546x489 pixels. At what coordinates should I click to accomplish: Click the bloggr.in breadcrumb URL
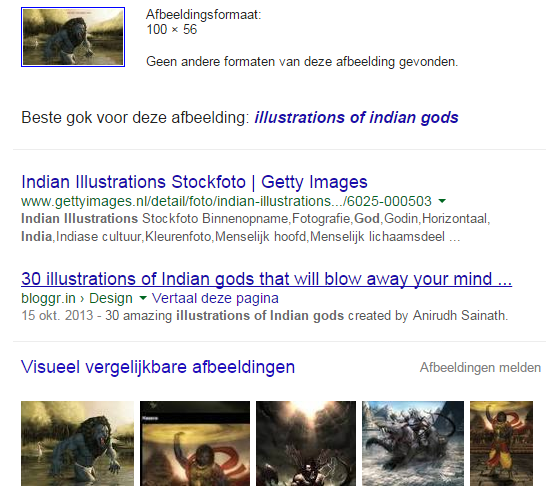[x=48, y=298]
